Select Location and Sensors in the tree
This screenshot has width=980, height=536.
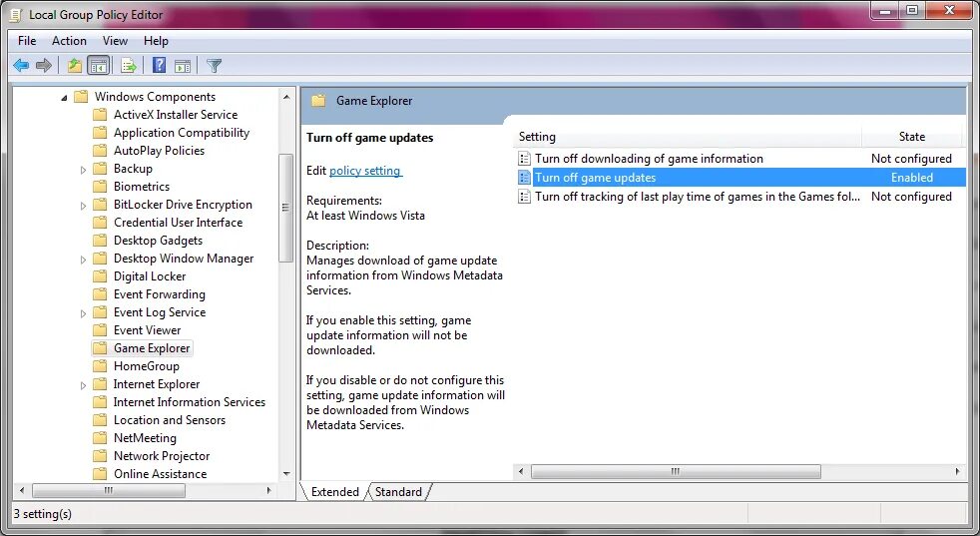click(170, 420)
